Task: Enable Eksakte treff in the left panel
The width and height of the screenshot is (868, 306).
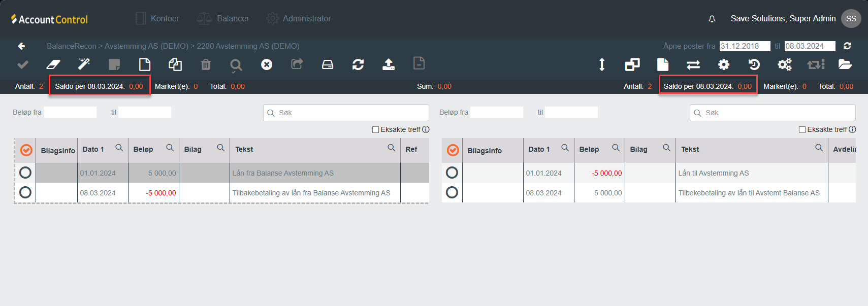Action: tap(376, 130)
